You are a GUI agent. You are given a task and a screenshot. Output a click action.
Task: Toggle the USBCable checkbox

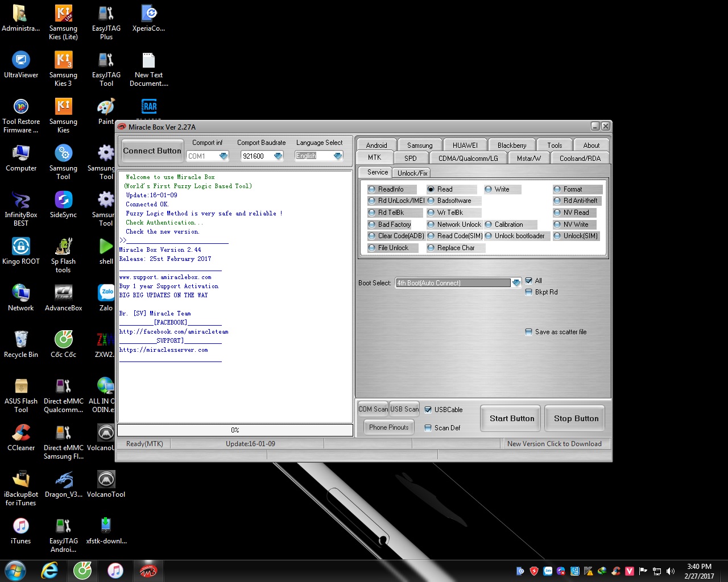[x=444, y=410]
